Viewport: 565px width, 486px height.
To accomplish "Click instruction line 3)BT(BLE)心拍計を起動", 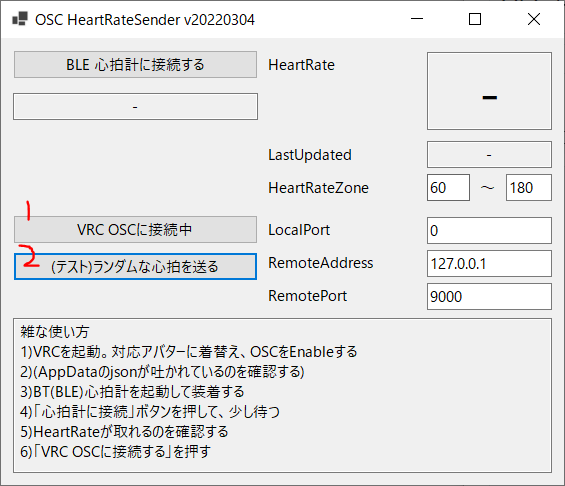I will pyautogui.click(x=132, y=392).
